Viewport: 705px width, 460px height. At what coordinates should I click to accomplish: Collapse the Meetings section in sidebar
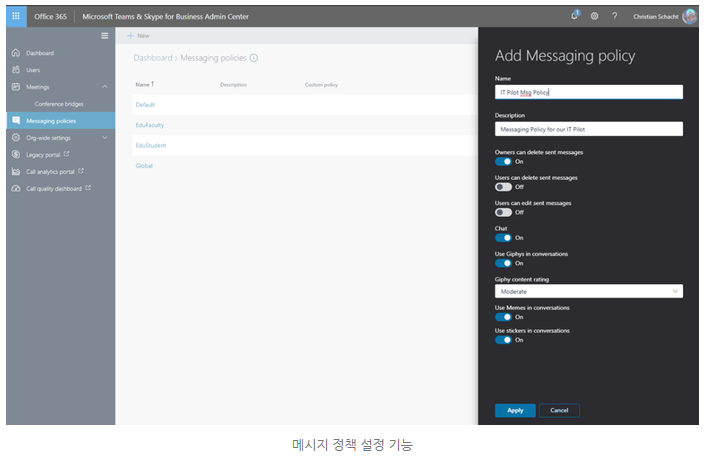[x=105, y=87]
